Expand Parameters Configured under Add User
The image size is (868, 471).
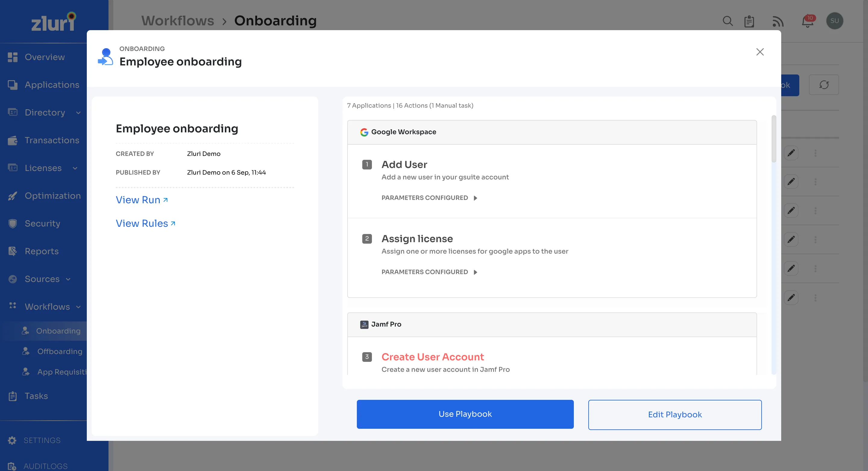429,198
